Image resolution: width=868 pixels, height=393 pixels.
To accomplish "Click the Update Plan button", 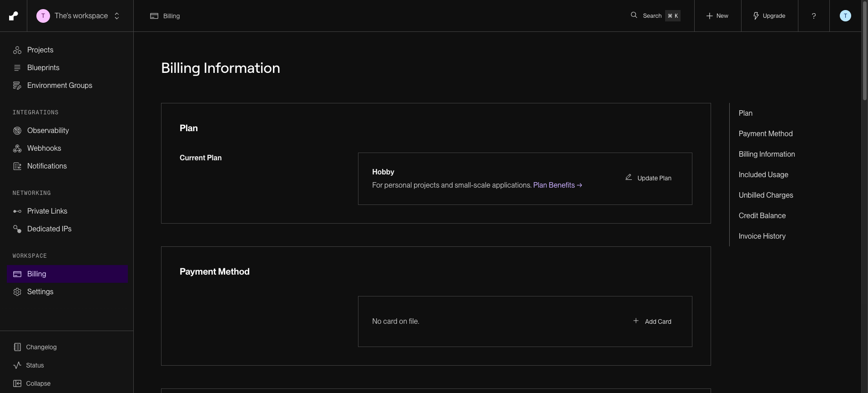I will click(648, 178).
